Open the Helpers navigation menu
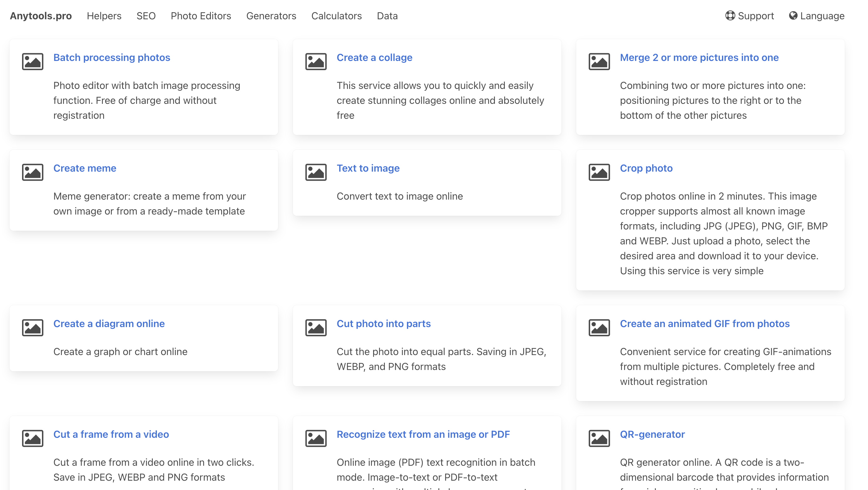 pos(104,16)
